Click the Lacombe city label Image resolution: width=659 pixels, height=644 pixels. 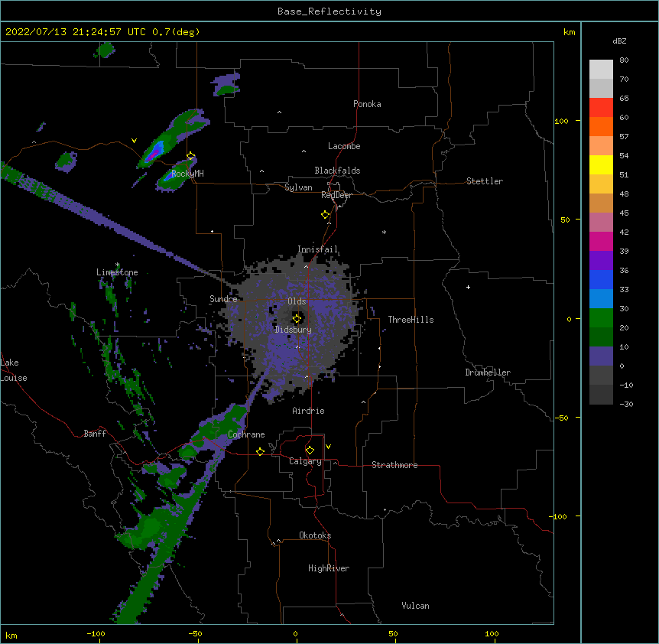click(344, 146)
